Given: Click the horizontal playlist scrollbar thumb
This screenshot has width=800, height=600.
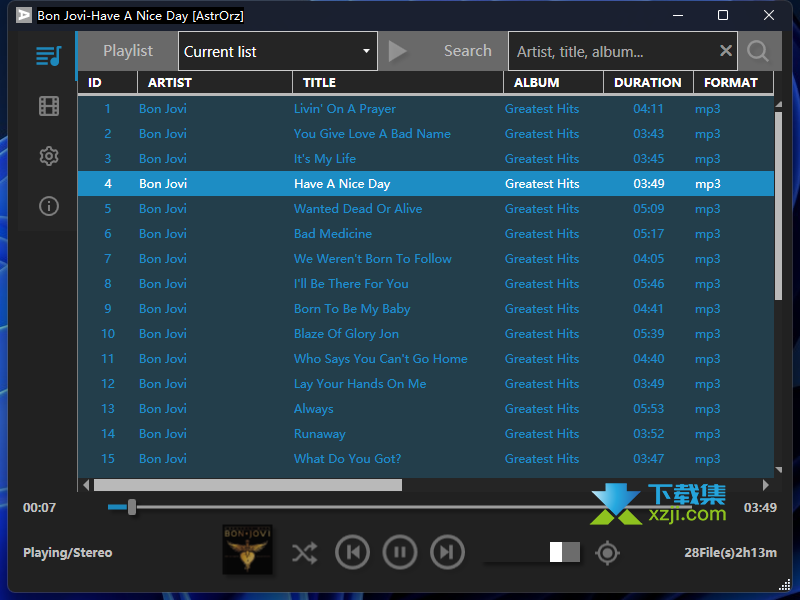Looking at the screenshot, I should 248,485.
